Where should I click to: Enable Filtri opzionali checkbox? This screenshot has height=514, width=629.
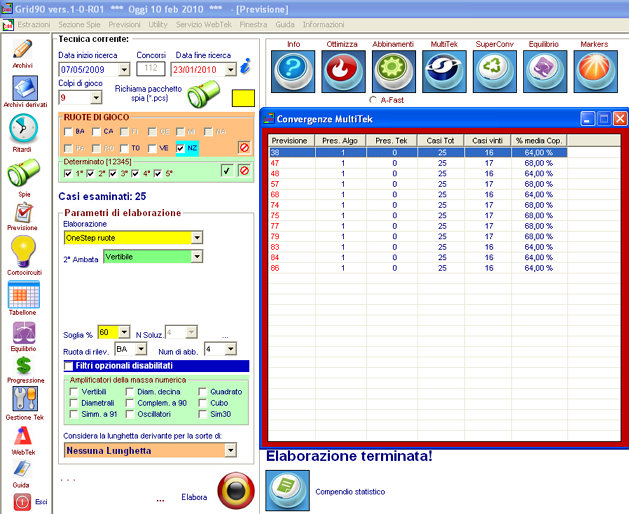tap(69, 366)
